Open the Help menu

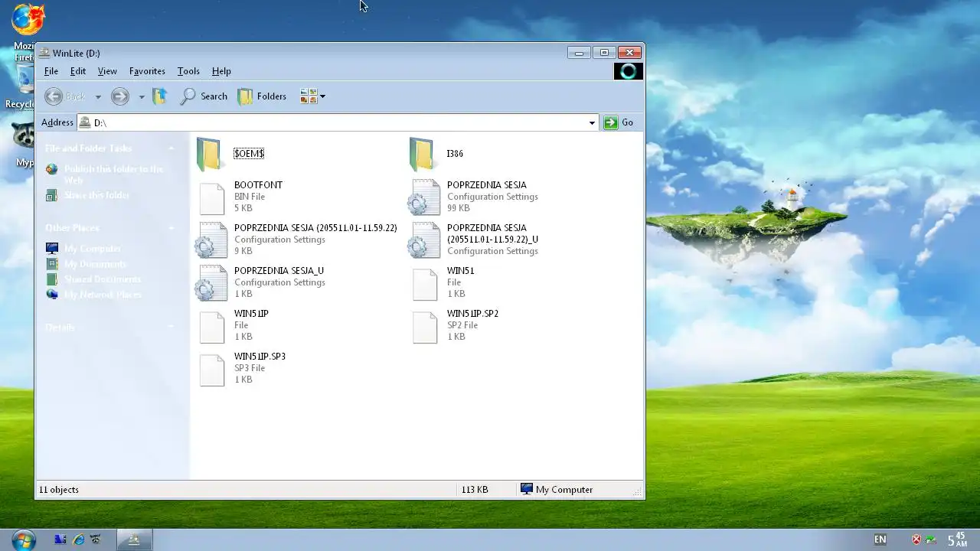[x=221, y=71]
